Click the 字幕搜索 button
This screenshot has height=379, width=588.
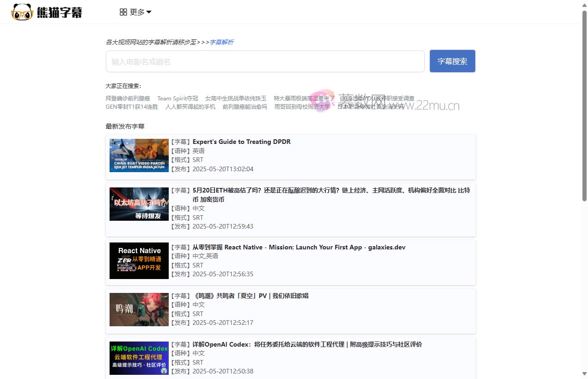pyautogui.click(x=452, y=61)
